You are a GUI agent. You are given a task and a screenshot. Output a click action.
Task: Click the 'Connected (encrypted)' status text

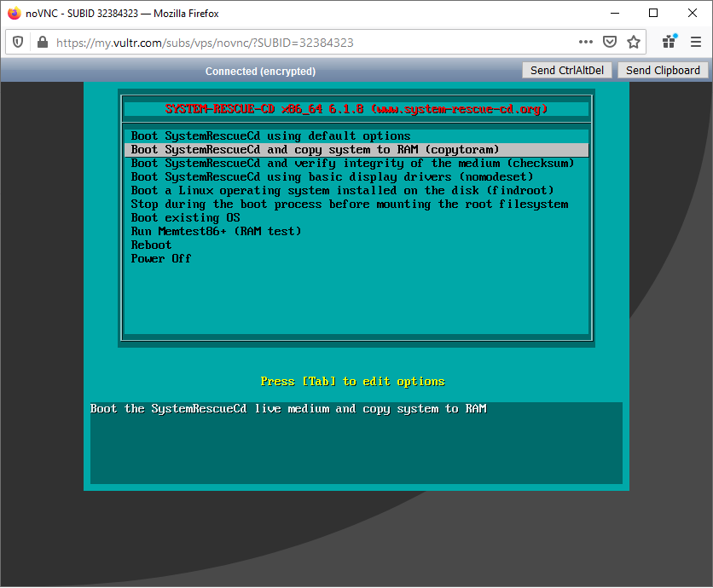tap(260, 72)
